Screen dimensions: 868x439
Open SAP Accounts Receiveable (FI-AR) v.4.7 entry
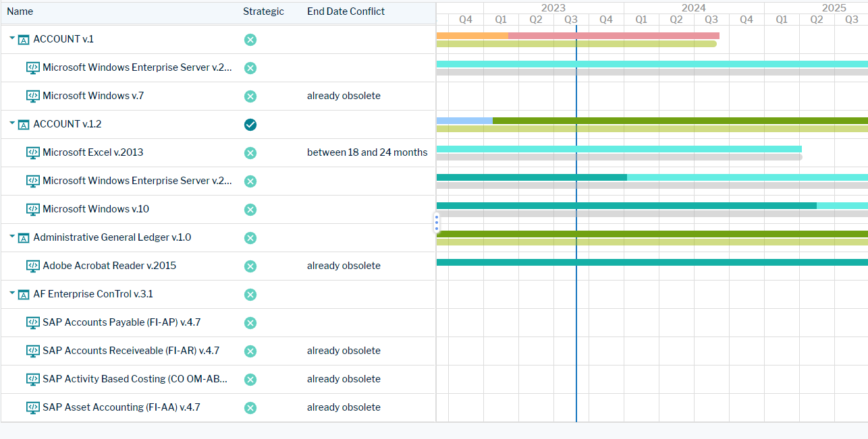130,351
